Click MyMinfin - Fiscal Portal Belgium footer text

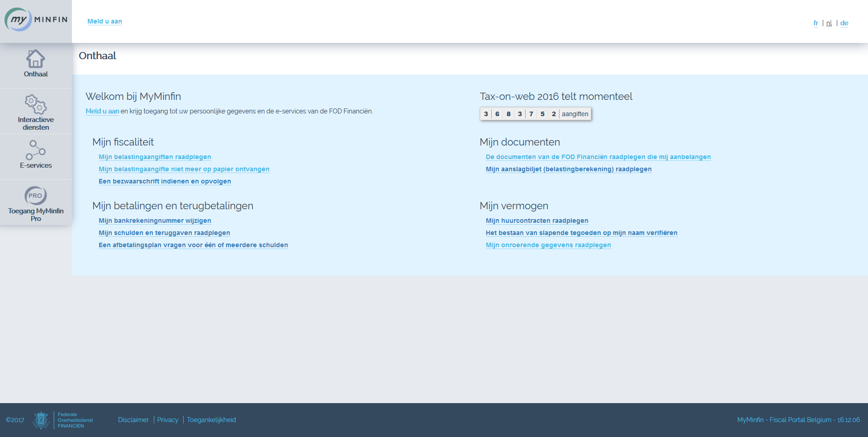click(x=798, y=420)
